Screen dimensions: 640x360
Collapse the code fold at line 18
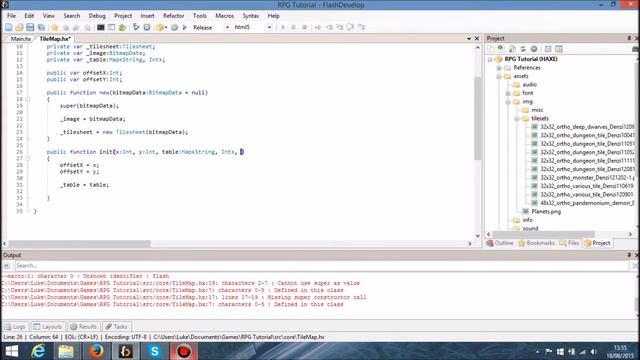(x=28, y=99)
